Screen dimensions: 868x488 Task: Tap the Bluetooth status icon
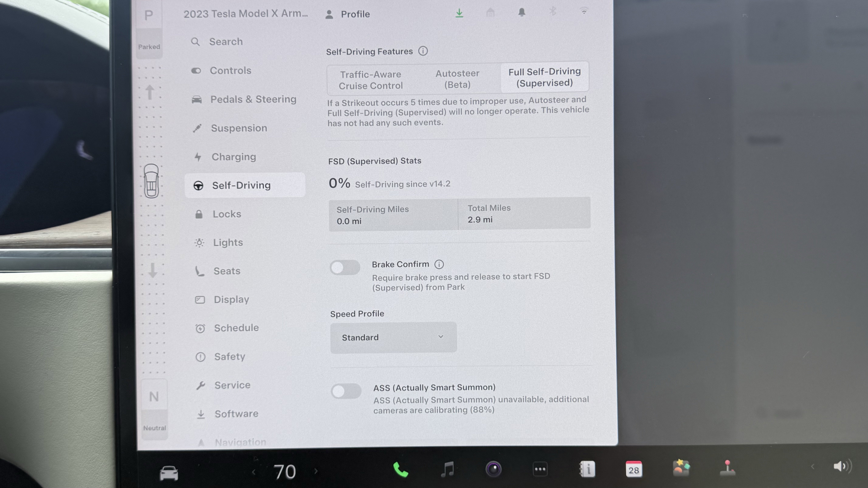(553, 11)
